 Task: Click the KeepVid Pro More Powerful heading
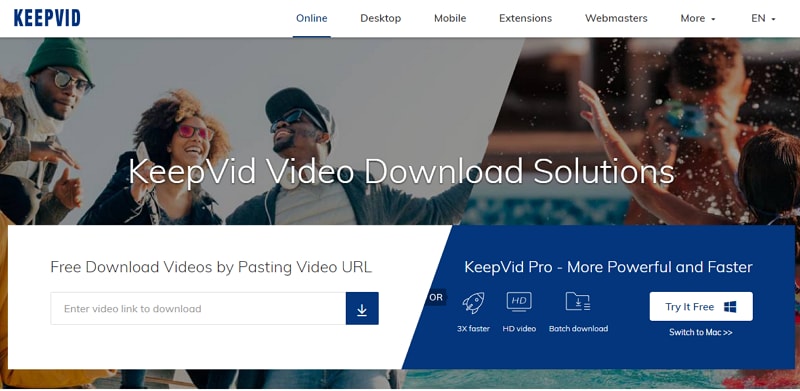click(608, 267)
